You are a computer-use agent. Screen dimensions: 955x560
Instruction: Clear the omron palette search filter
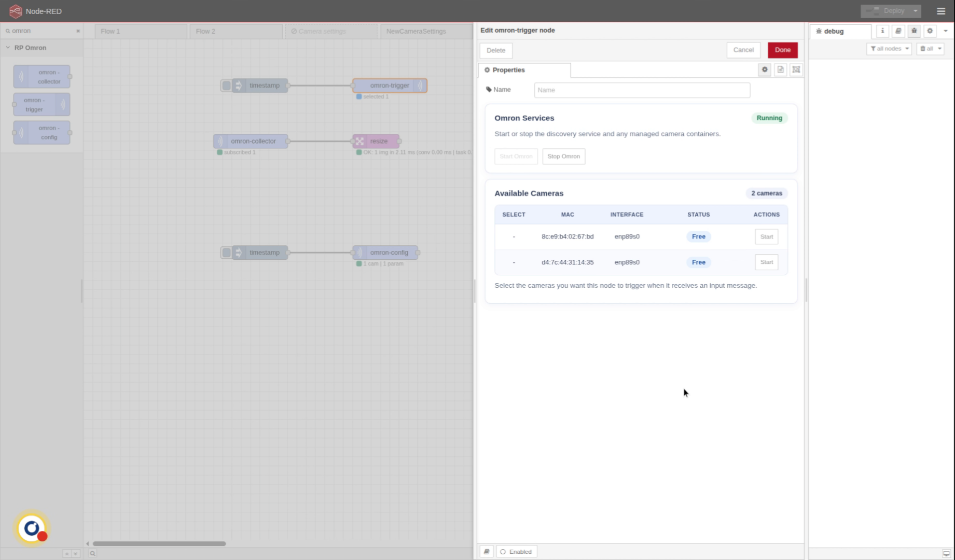click(x=78, y=31)
